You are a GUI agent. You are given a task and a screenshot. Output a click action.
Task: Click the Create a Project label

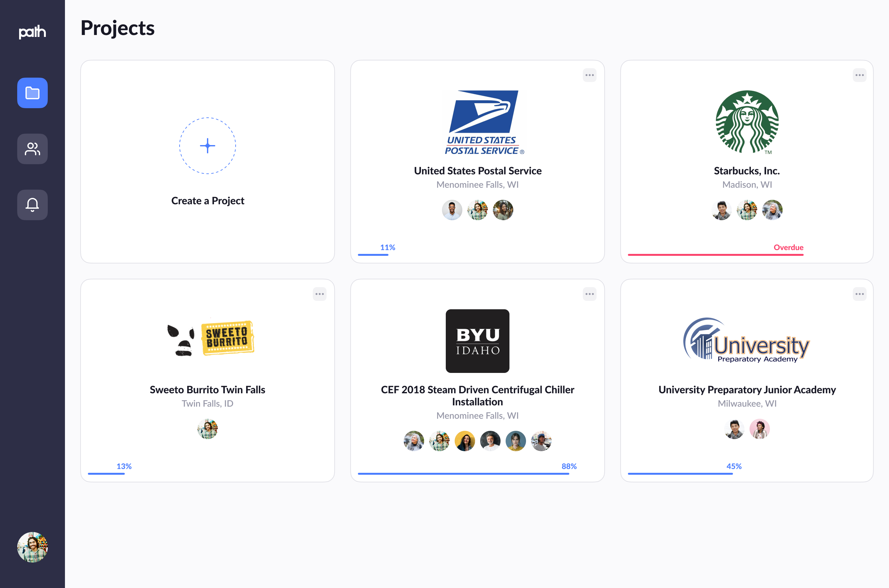click(208, 201)
